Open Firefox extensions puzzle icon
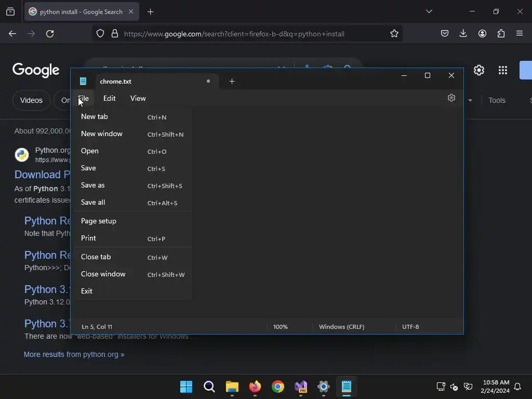The height and width of the screenshot is (399, 532). 501,33
